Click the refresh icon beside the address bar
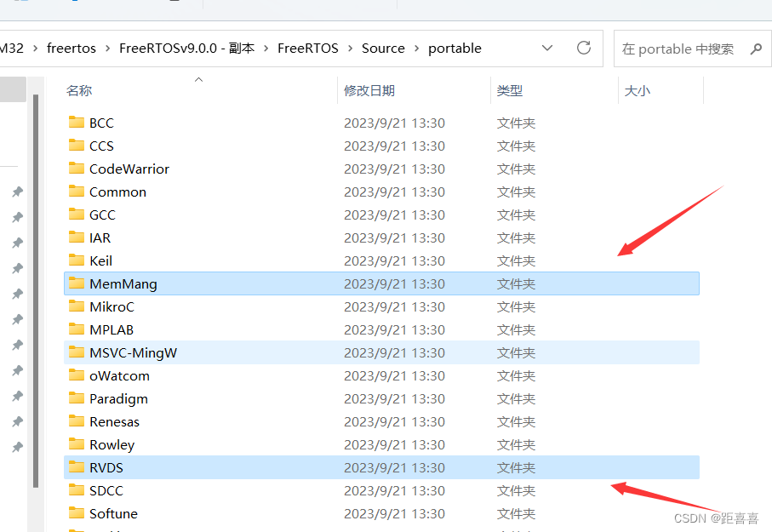This screenshot has width=772, height=532. click(x=584, y=49)
